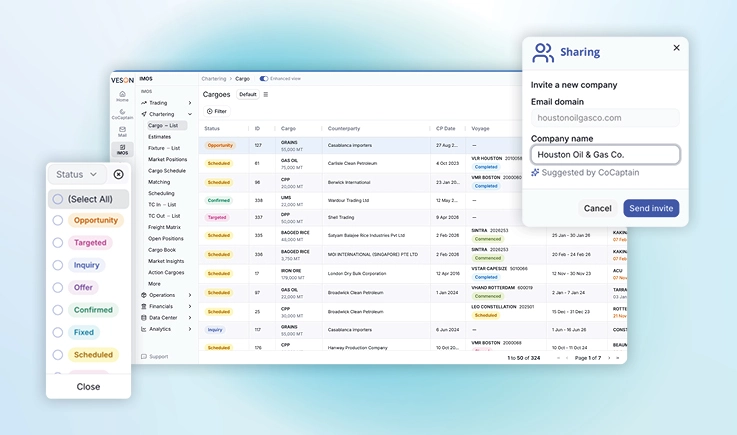This screenshot has height=435, width=737.
Task: Click Close in Status filter panel
Action: (88, 387)
